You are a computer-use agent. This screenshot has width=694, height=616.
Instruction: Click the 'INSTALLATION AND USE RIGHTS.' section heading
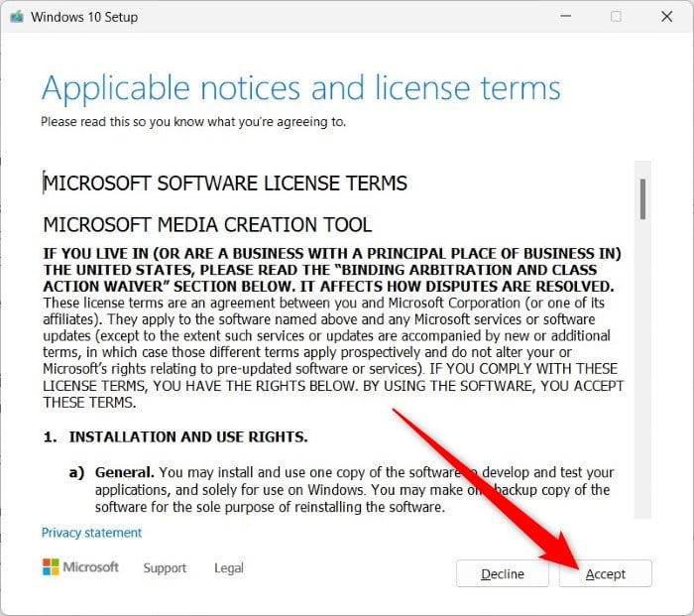(x=188, y=437)
